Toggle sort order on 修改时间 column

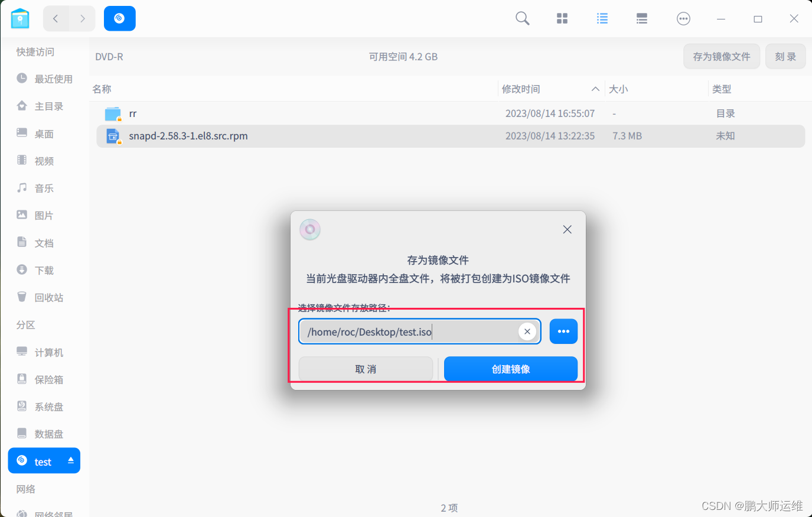click(x=521, y=89)
